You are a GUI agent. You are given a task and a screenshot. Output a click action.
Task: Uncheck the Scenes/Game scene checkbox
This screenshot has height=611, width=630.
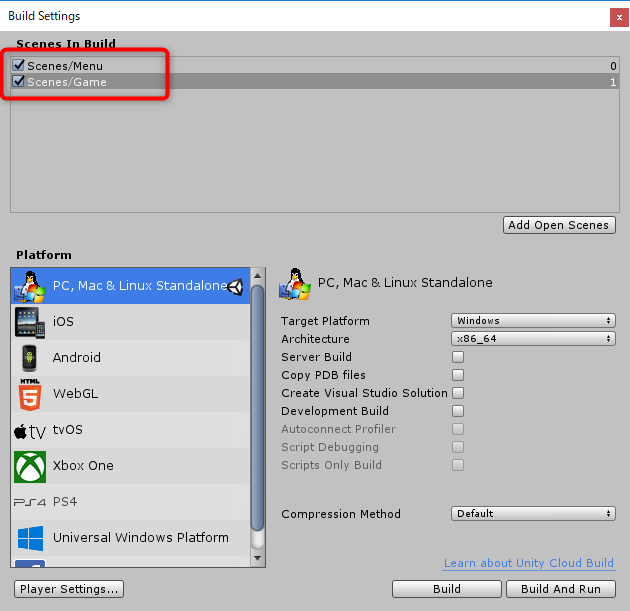coord(18,81)
